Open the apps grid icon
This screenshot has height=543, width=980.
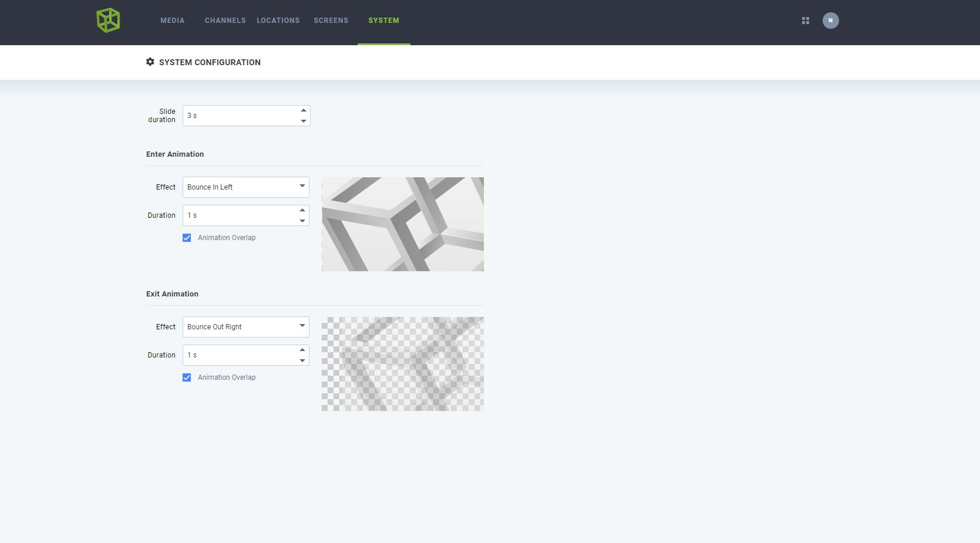point(806,21)
